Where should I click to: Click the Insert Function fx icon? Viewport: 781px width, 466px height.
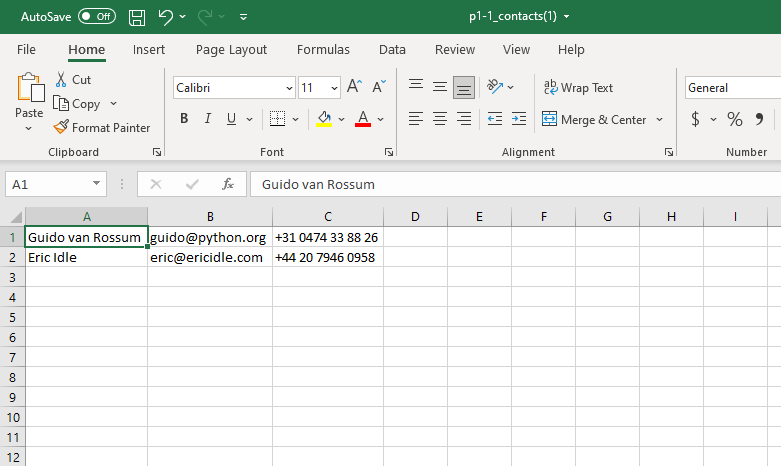(228, 184)
